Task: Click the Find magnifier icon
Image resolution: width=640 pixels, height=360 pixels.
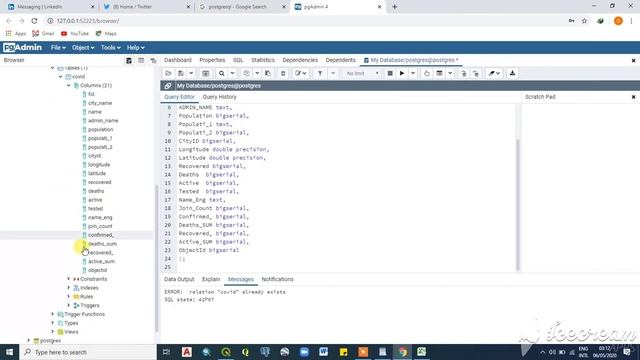Action: coord(222,73)
